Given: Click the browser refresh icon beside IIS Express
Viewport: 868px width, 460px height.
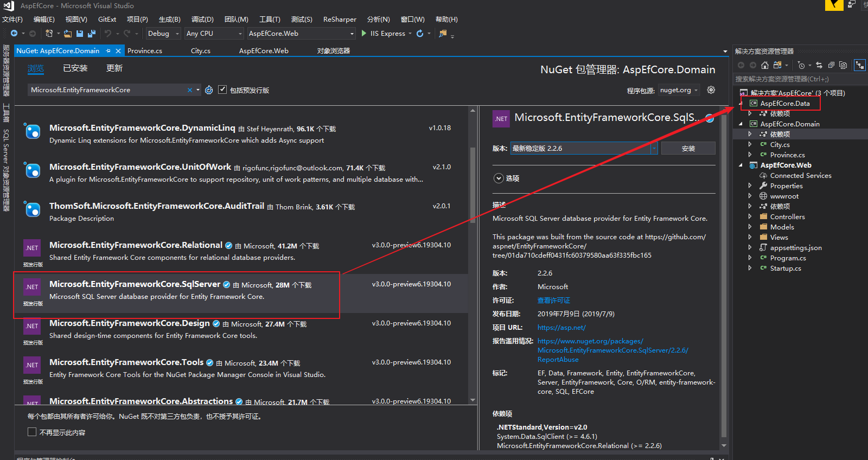Looking at the screenshot, I should (x=420, y=34).
